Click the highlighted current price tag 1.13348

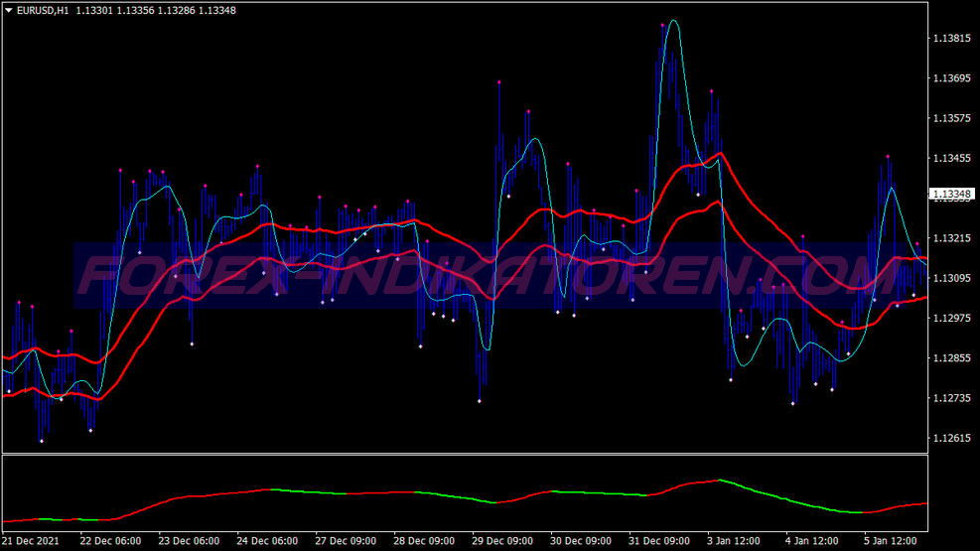[x=952, y=195]
